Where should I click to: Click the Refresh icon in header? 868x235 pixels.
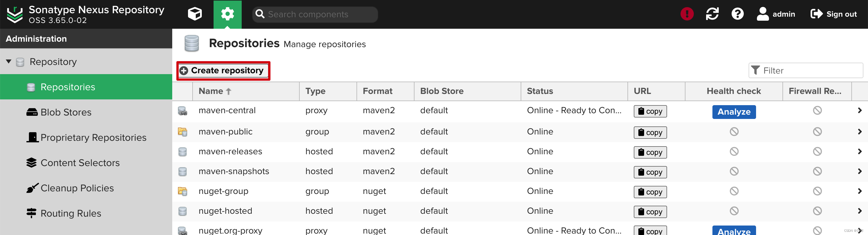click(712, 14)
